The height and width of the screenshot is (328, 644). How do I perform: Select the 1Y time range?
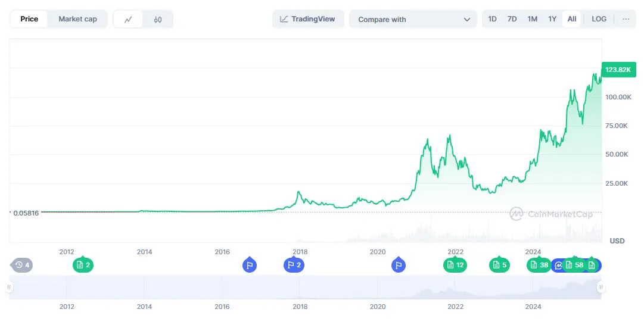552,19
